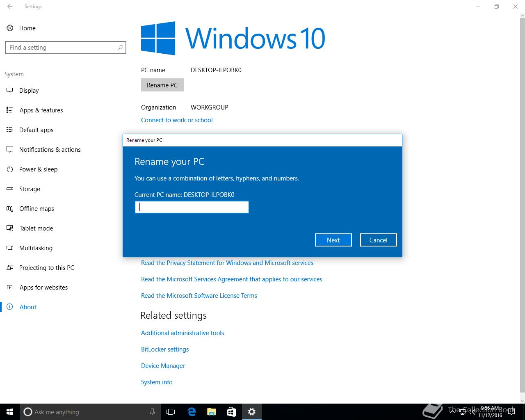Image resolution: width=525 pixels, height=420 pixels.
Task: Cancel the Rename your PC dialog
Action: [379, 240]
